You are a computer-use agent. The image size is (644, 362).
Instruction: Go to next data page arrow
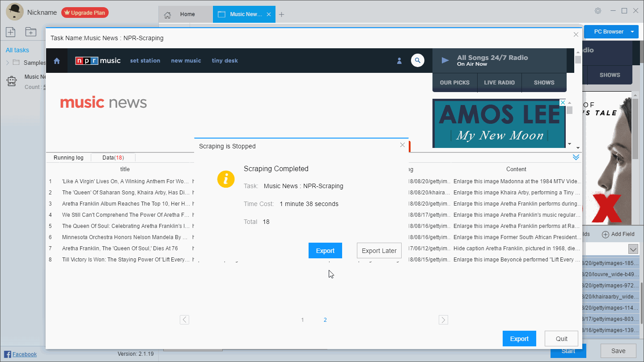click(443, 320)
